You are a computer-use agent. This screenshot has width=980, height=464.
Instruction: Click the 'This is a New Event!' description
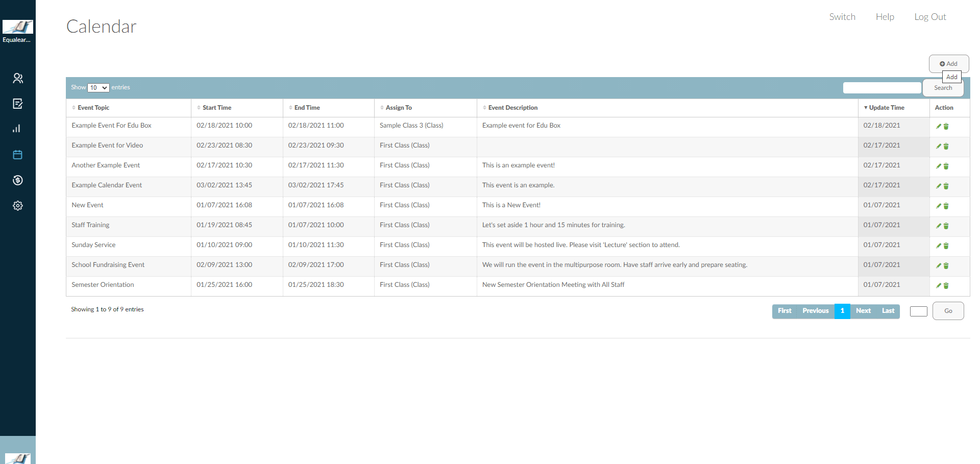511,205
